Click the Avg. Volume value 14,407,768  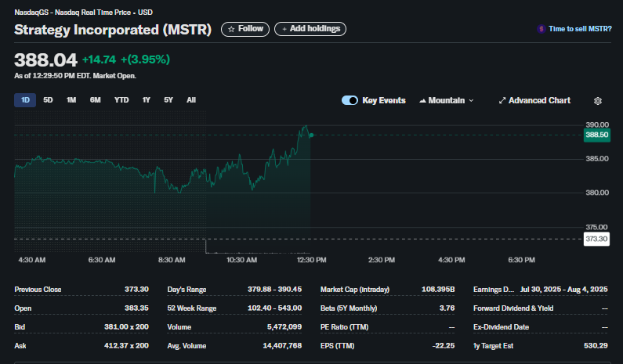click(282, 346)
